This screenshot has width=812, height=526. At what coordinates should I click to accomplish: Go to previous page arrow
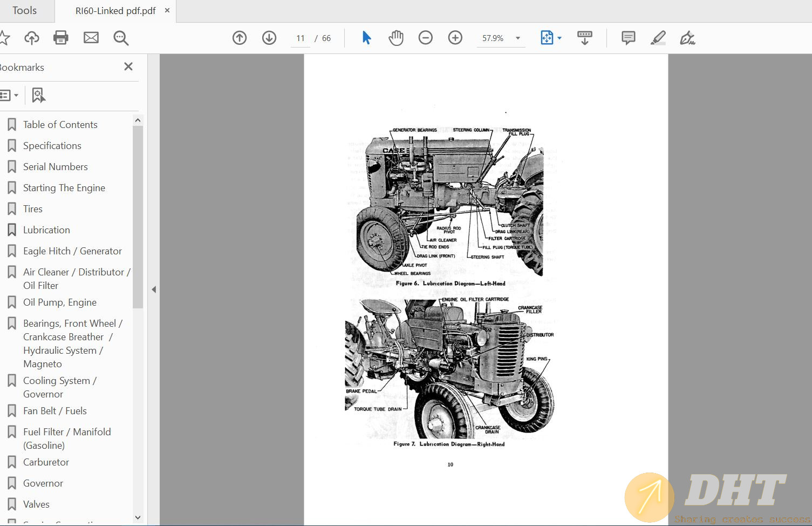coord(240,38)
